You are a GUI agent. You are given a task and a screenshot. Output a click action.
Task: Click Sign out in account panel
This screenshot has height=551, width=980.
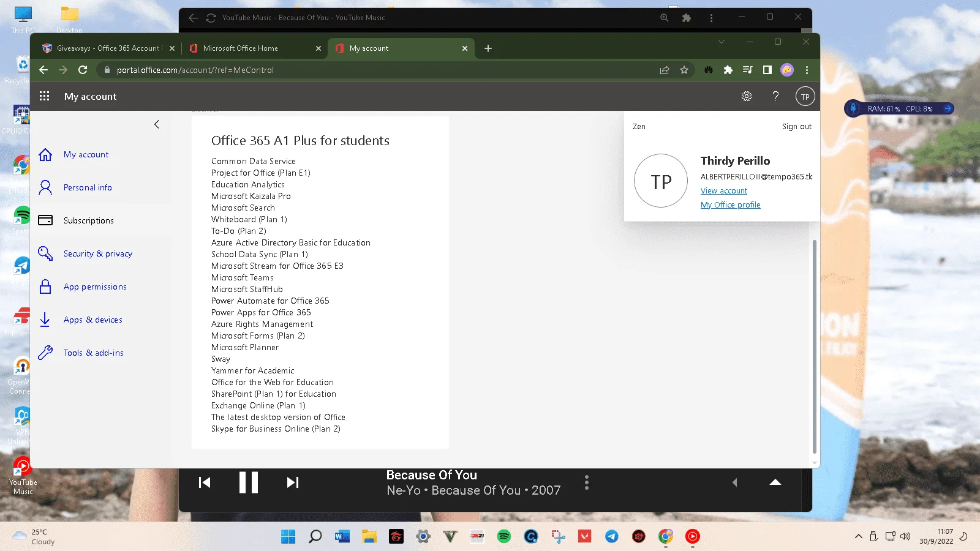(796, 127)
